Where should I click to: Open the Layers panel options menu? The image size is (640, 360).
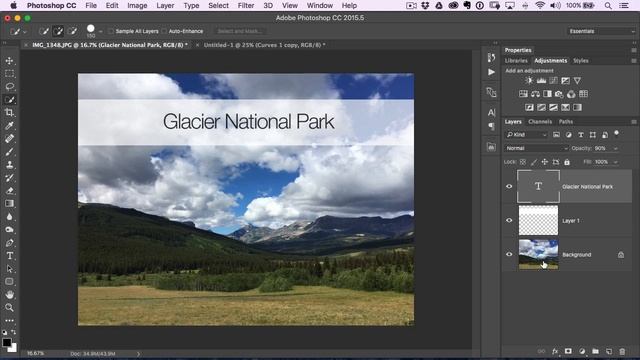point(633,122)
